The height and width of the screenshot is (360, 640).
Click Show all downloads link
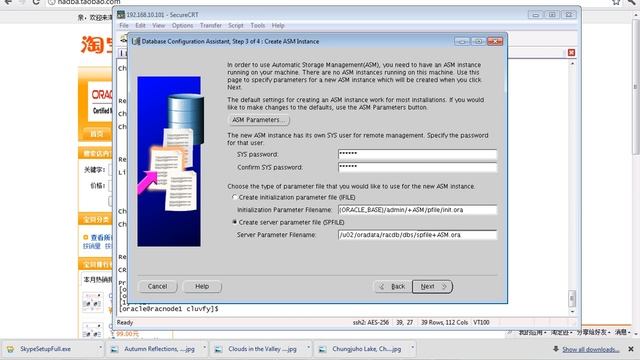click(591, 349)
